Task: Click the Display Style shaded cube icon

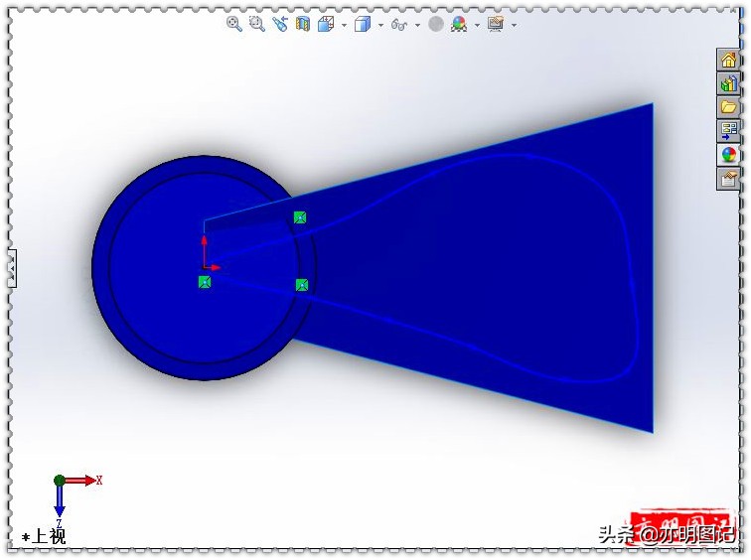Action: (x=363, y=24)
